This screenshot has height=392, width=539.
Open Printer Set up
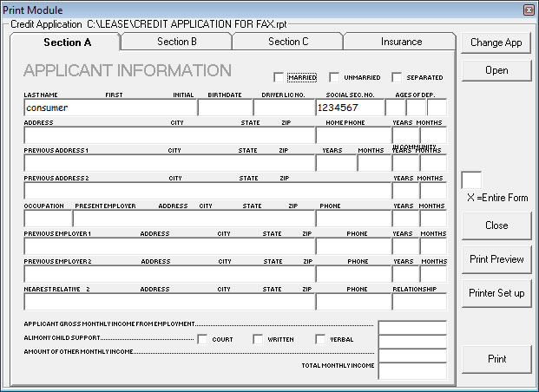point(496,293)
